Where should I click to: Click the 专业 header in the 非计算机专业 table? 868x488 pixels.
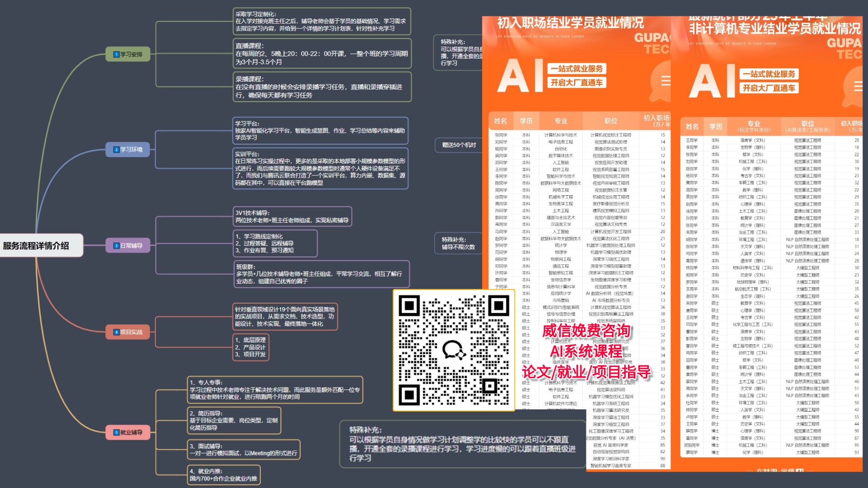click(x=754, y=127)
